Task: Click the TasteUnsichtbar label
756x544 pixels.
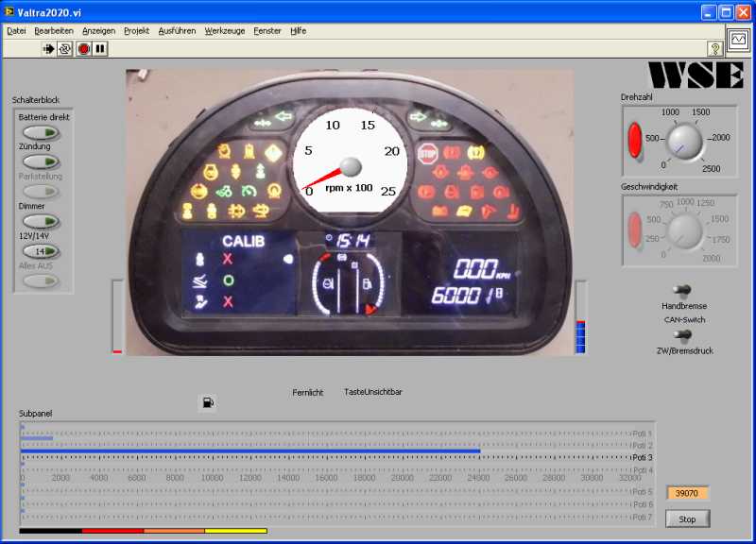Action: coord(372,392)
